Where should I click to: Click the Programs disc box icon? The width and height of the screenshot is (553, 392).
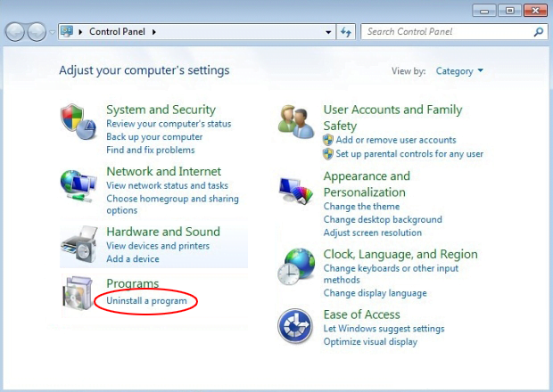(x=78, y=293)
